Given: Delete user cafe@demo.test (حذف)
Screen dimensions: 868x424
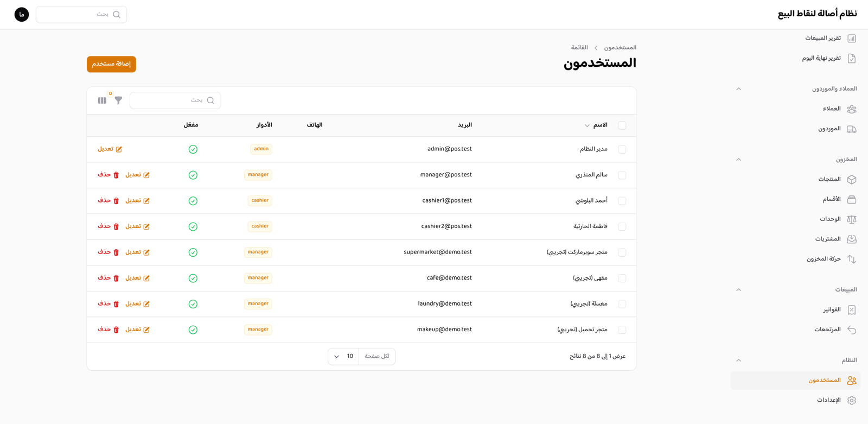Looking at the screenshot, I should (108, 278).
